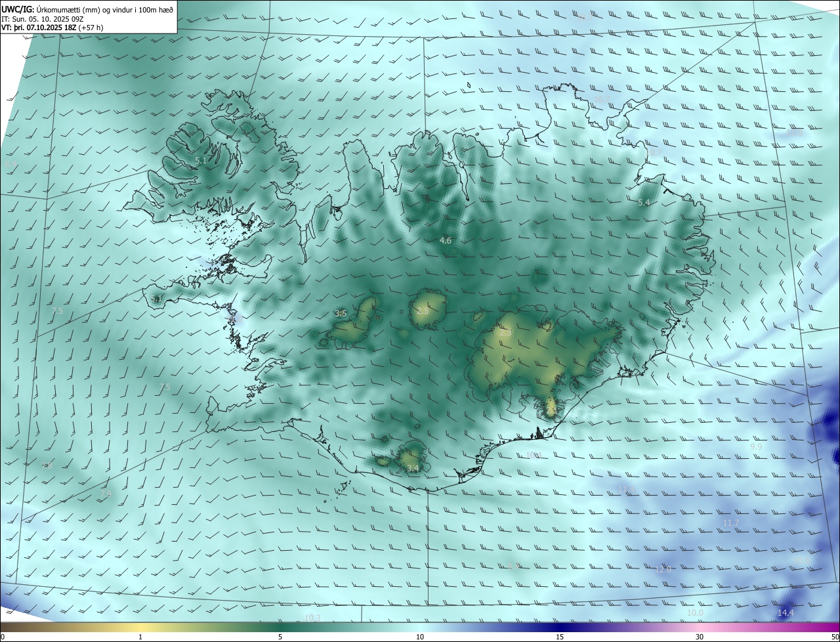
Task: Click the 14.4 value label on dark blue
Action: (786, 613)
